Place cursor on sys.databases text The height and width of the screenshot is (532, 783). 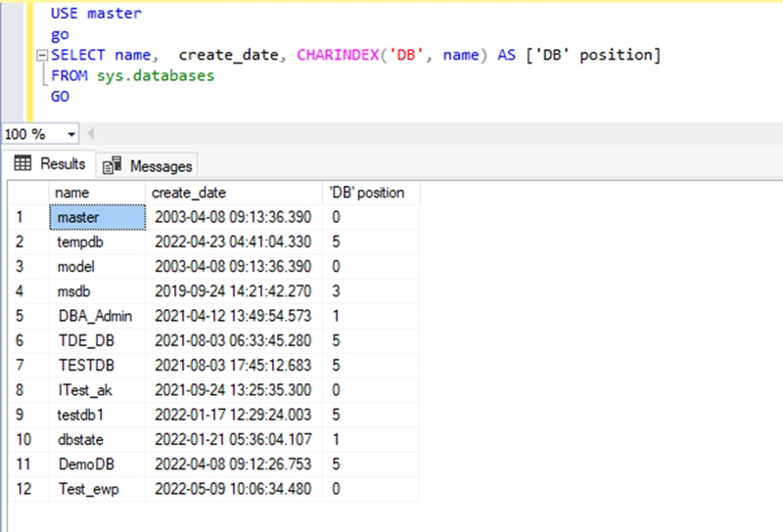156,75
